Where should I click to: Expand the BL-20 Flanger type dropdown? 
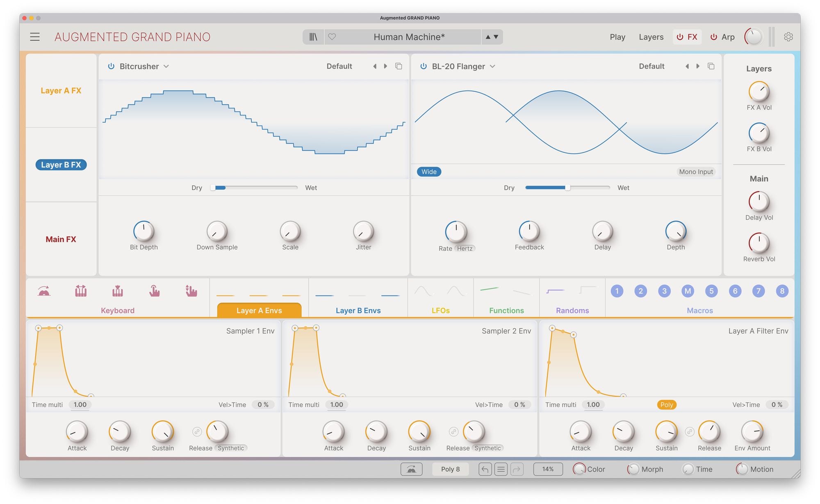click(492, 66)
